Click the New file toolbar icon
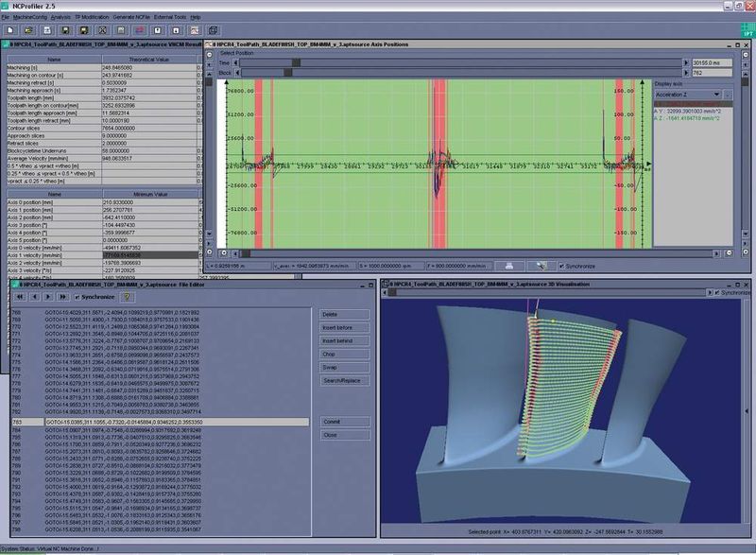The image size is (756, 555). tap(10, 30)
